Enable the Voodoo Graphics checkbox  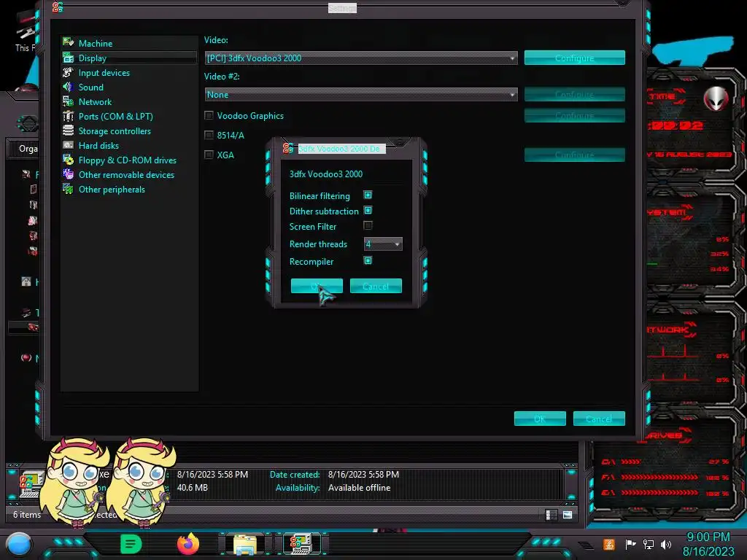pyautogui.click(x=209, y=115)
